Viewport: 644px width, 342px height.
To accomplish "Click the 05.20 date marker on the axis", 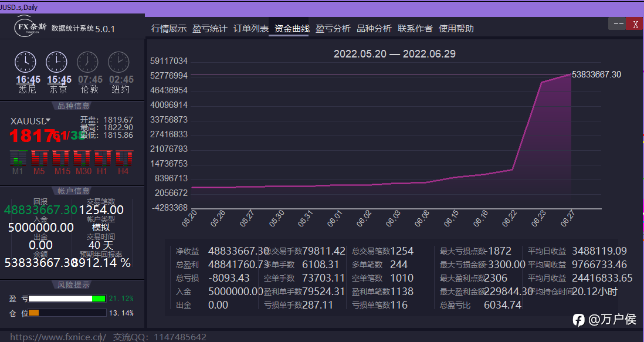I will pyautogui.click(x=189, y=218).
